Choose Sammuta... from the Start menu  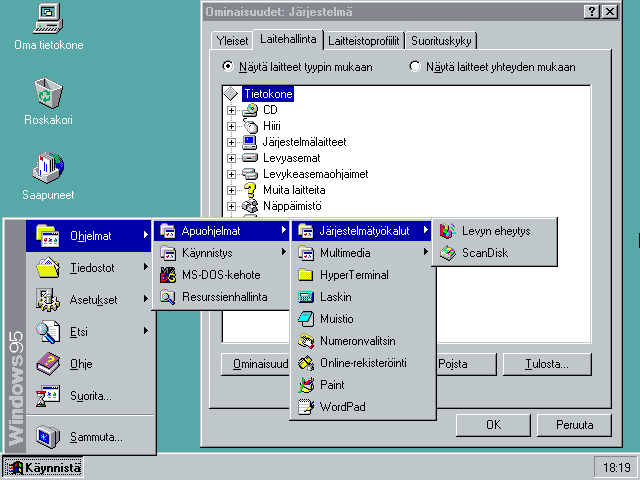pos(89,437)
